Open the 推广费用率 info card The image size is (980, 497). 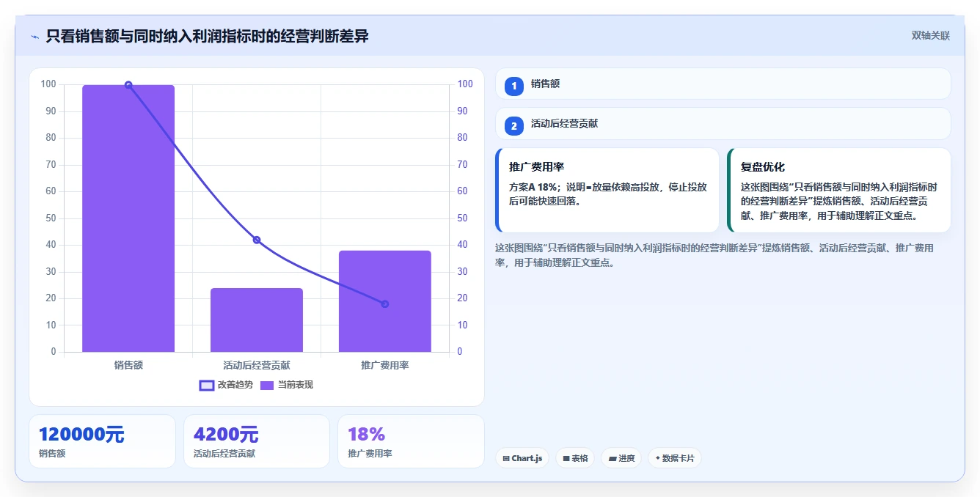pyautogui.click(x=607, y=190)
